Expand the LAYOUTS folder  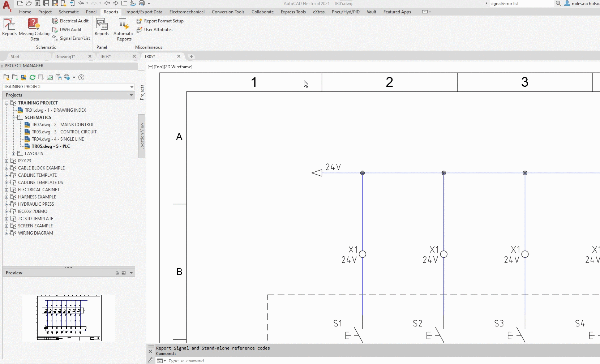[x=13, y=154]
